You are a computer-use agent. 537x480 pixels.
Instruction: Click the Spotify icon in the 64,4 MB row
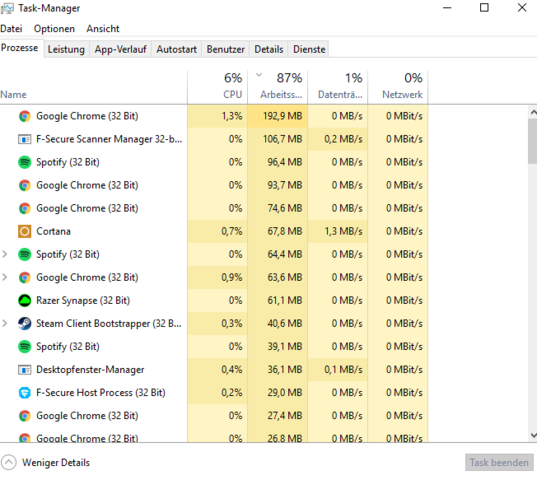24,254
